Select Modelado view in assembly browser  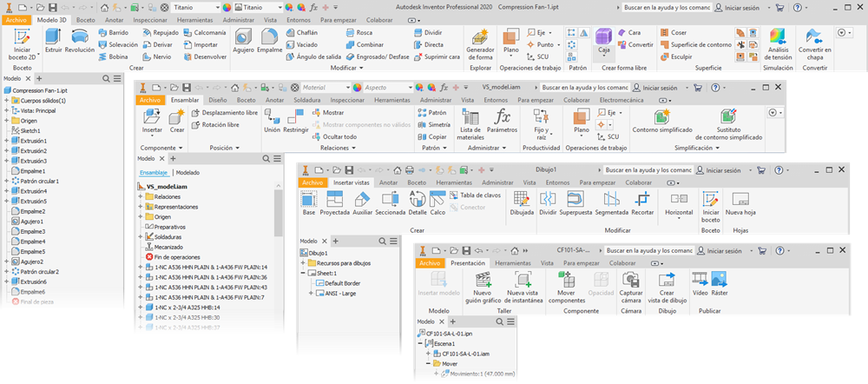tap(187, 172)
